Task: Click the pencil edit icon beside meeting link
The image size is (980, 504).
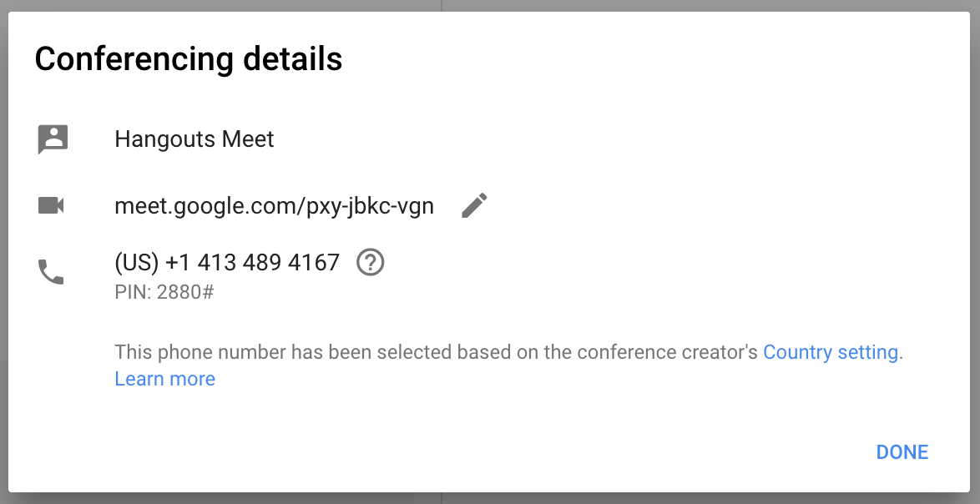Action: tap(474, 205)
